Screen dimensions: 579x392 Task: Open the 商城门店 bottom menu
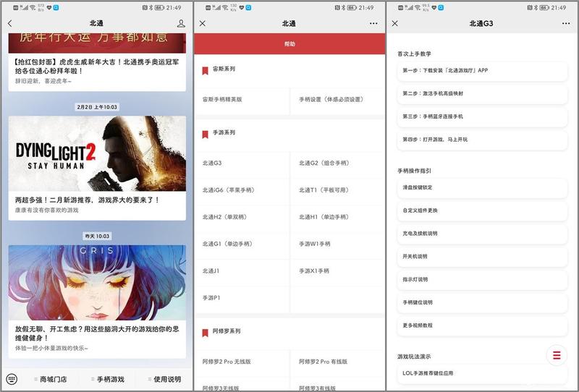click(x=51, y=379)
